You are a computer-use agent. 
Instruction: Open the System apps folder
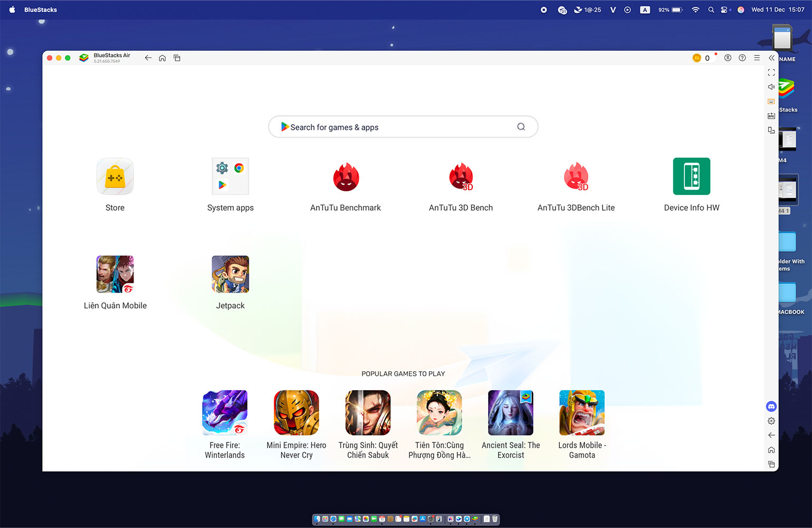tap(230, 176)
